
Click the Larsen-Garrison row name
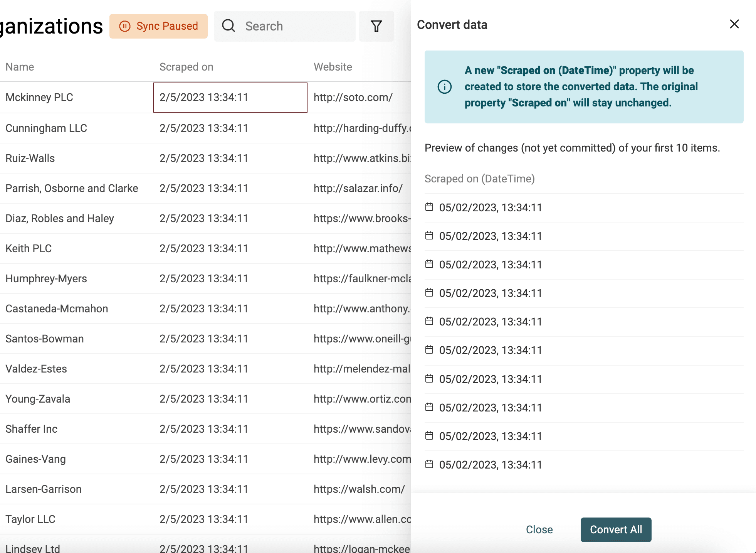pyautogui.click(x=44, y=489)
